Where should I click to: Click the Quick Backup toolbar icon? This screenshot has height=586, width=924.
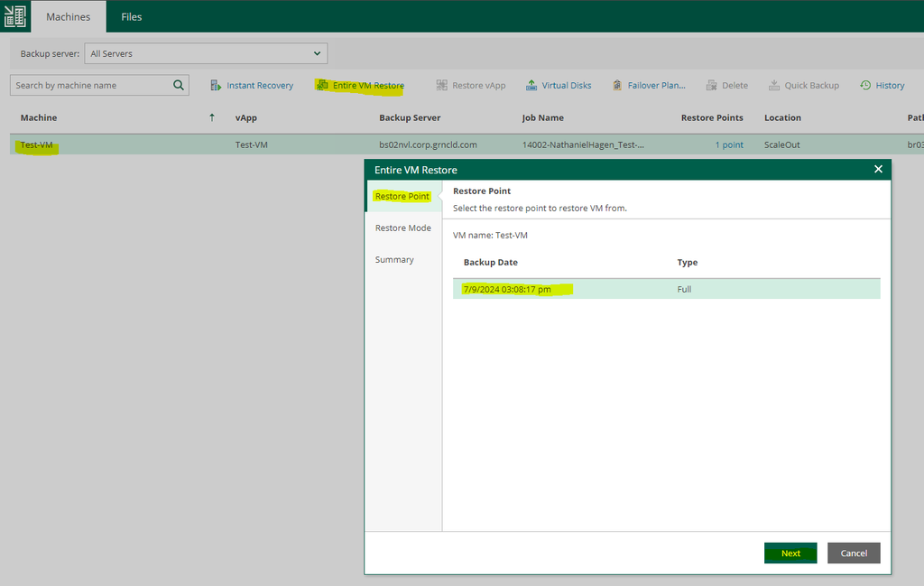(774, 86)
